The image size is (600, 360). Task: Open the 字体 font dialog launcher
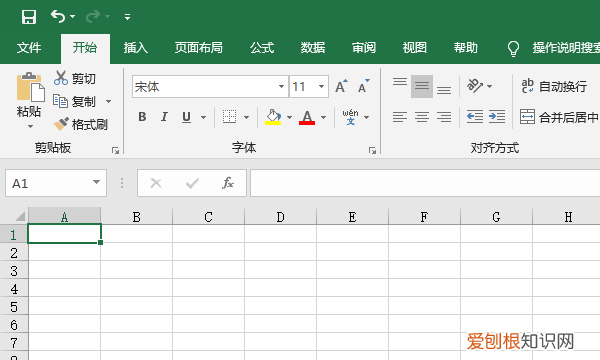[x=372, y=151]
